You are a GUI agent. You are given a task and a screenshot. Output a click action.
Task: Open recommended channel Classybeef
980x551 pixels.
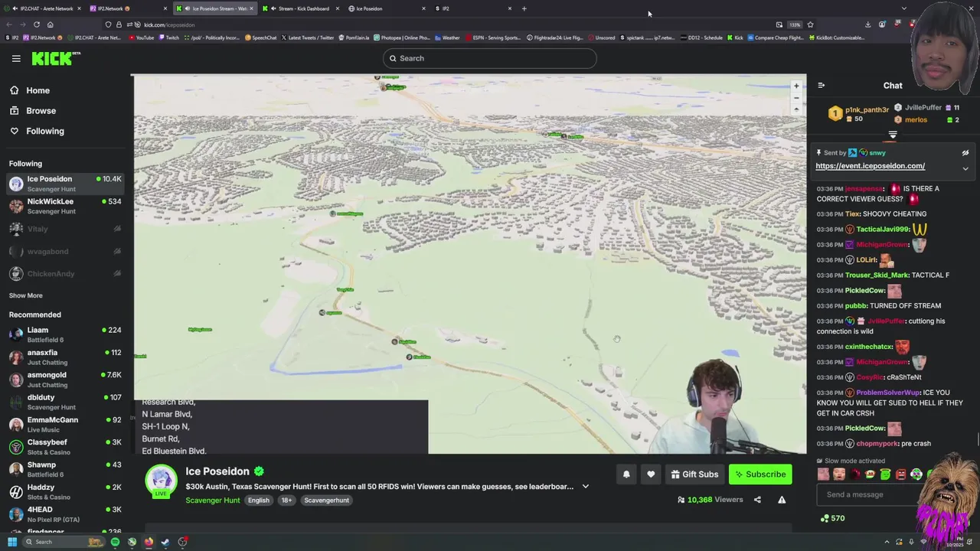coord(65,447)
